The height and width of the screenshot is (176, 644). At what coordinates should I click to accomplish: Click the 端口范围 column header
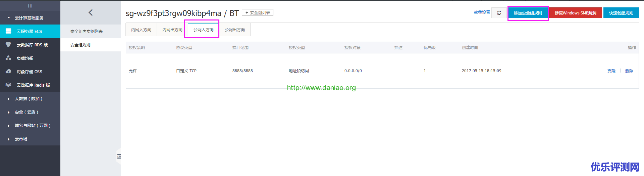(240, 48)
